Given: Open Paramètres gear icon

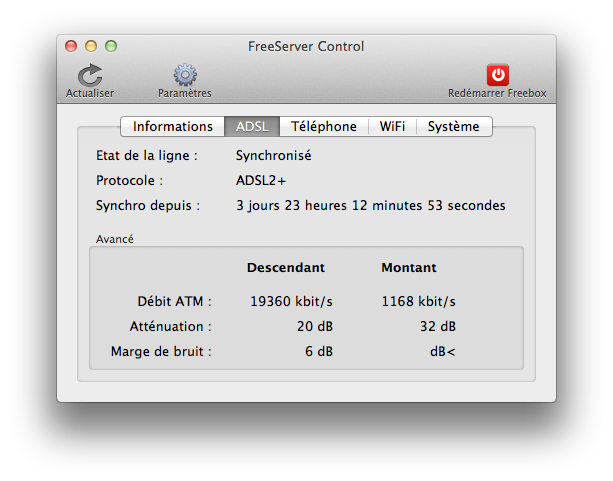Looking at the screenshot, I should pos(185,75).
